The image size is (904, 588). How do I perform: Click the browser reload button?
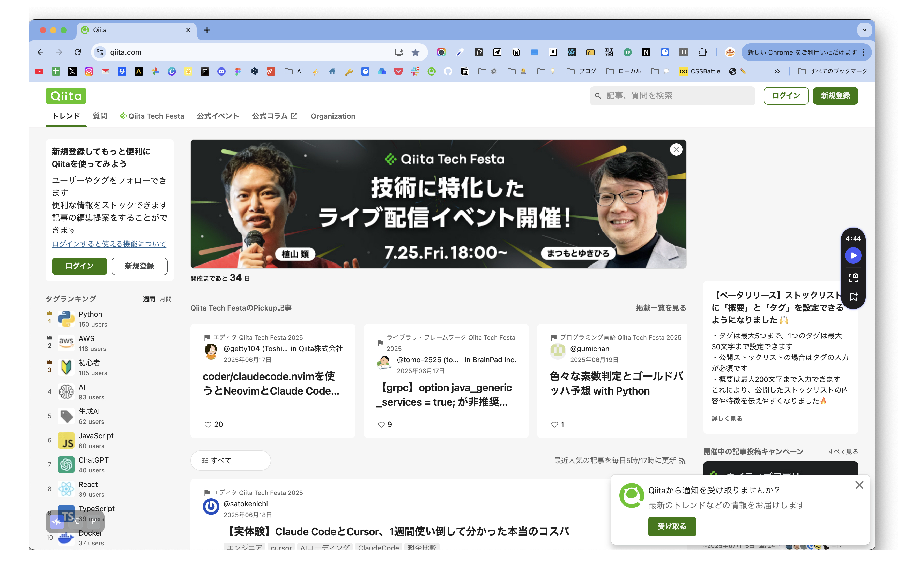pyautogui.click(x=77, y=52)
